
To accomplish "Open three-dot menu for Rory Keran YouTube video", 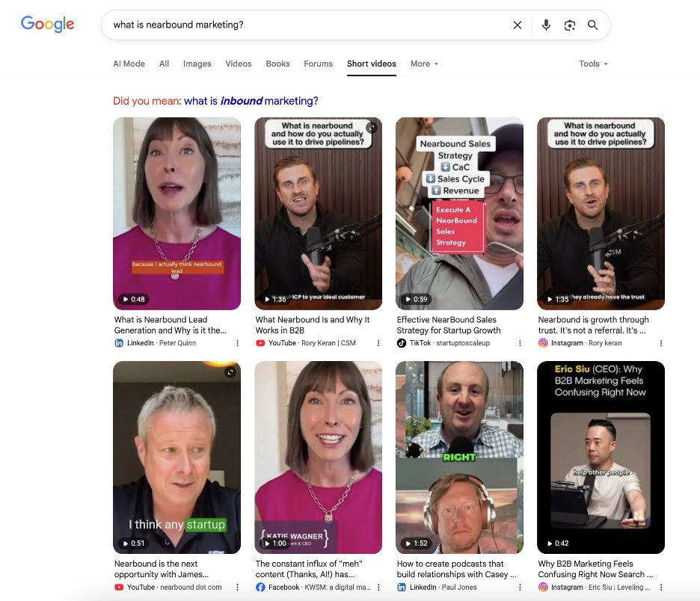I will pos(378,343).
